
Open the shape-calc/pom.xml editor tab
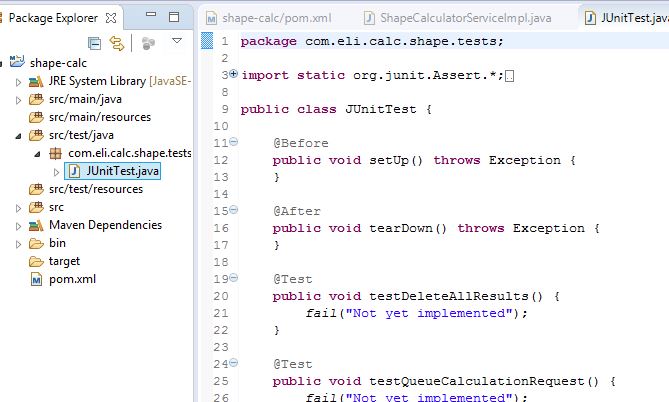coord(276,18)
